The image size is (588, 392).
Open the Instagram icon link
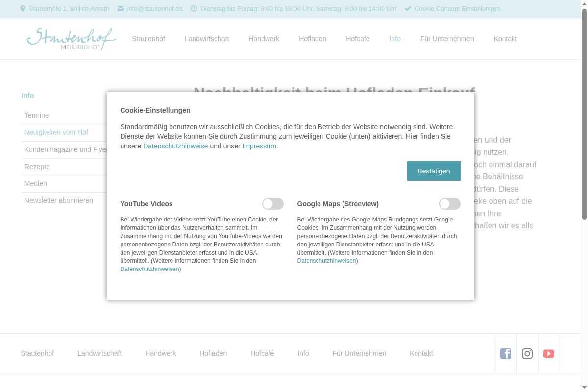pyautogui.click(x=527, y=353)
